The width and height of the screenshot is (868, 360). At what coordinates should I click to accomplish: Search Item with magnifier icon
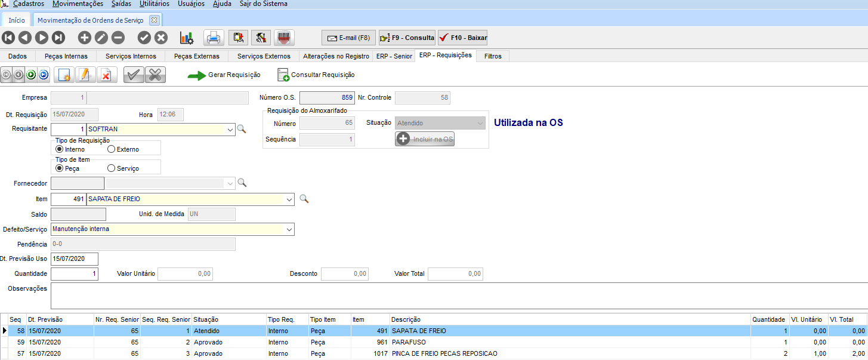pos(304,199)
